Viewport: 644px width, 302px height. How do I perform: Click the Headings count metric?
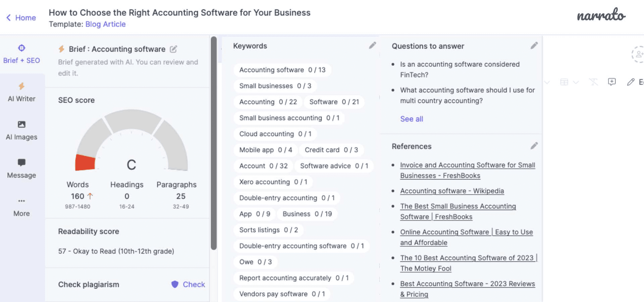pos(127,196)
